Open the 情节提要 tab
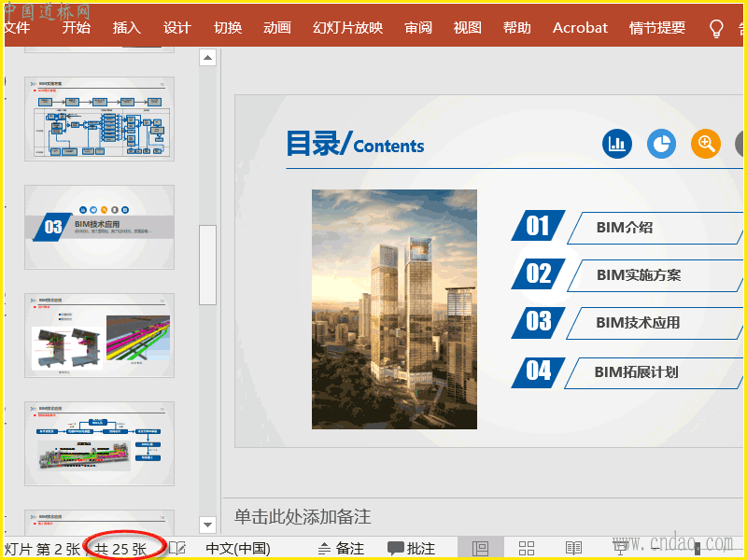 657,28
